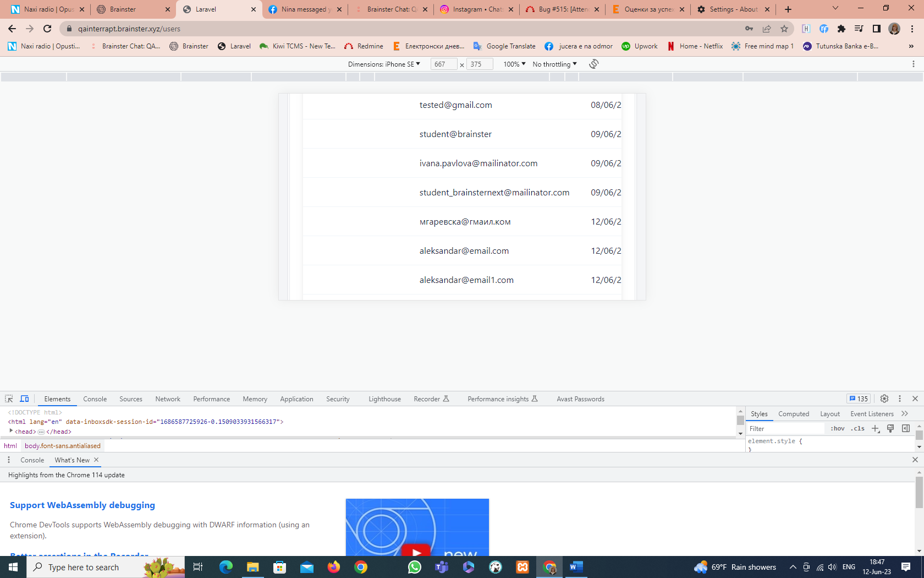Open the Chrome extensions puzzle icon

tap(841, 29)
